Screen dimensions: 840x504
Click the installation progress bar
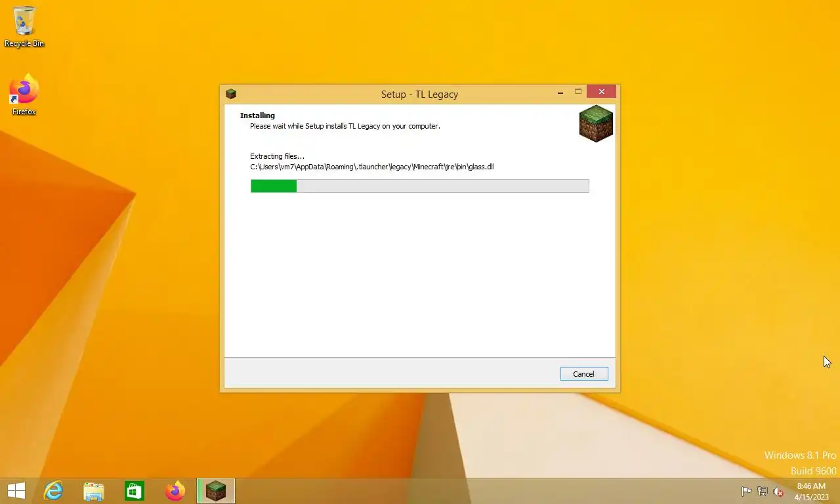(420, 186)
